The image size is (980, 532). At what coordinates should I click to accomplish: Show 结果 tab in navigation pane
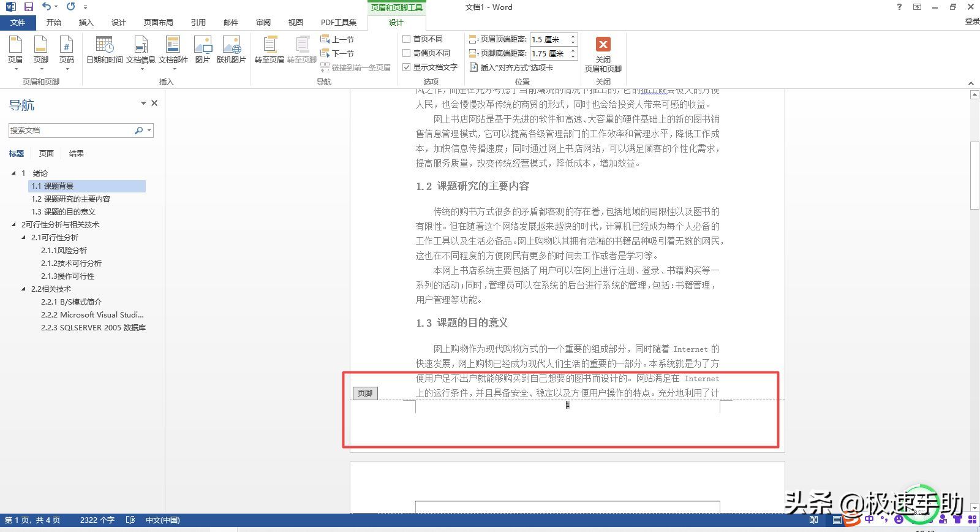coord(77,153)
